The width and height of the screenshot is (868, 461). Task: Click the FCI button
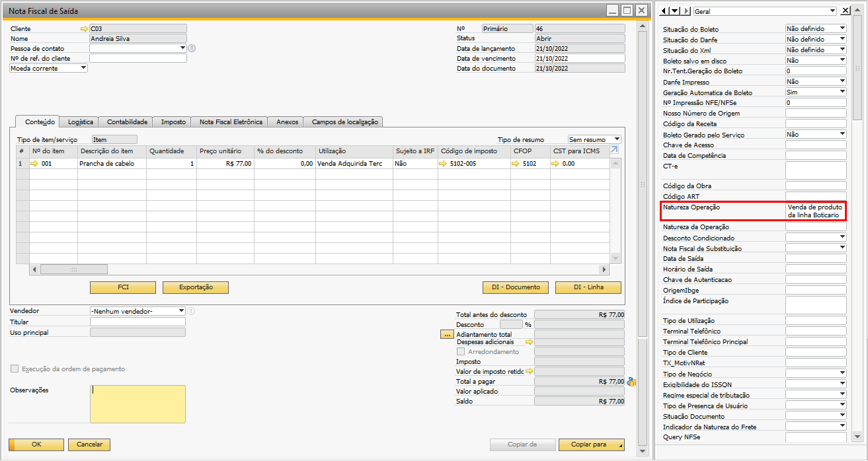pos(123,287)
